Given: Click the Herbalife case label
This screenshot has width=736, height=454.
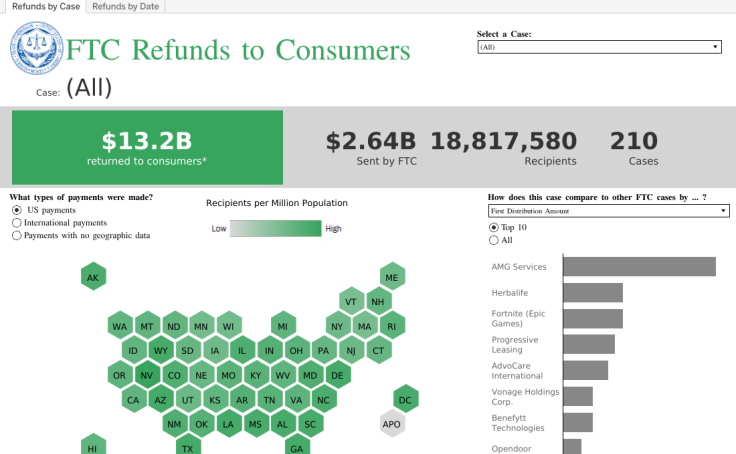Looking at the screenshot, I should click(510, 292).
